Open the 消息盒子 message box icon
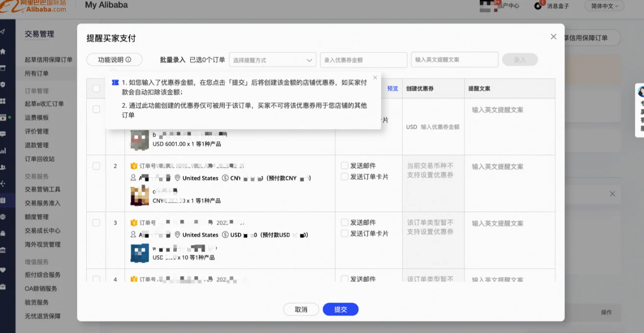The height and width of the screenshot is (333, 644). [x=538, y=5]
